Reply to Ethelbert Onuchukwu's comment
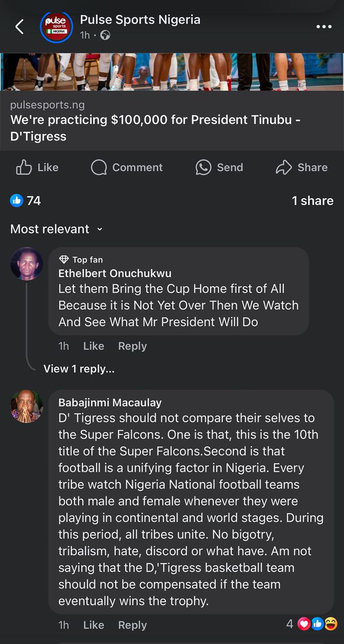 (x=132, y=346)
